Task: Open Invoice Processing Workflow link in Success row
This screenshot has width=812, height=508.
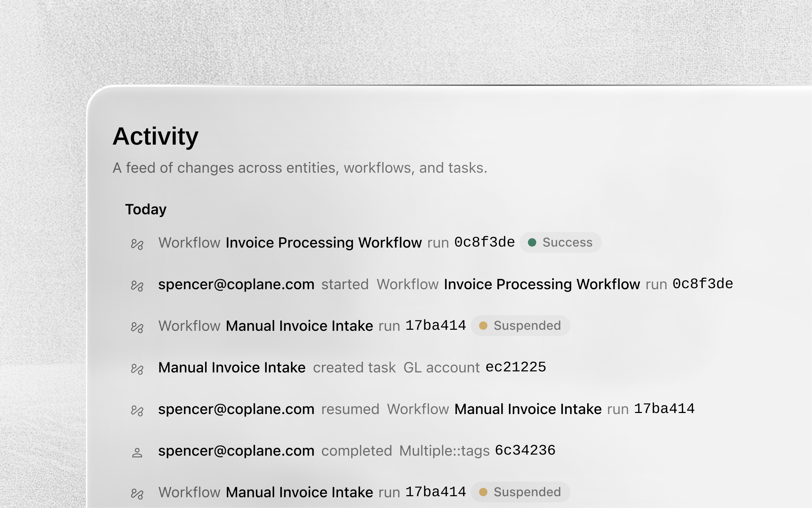Action: pos(324,243)
